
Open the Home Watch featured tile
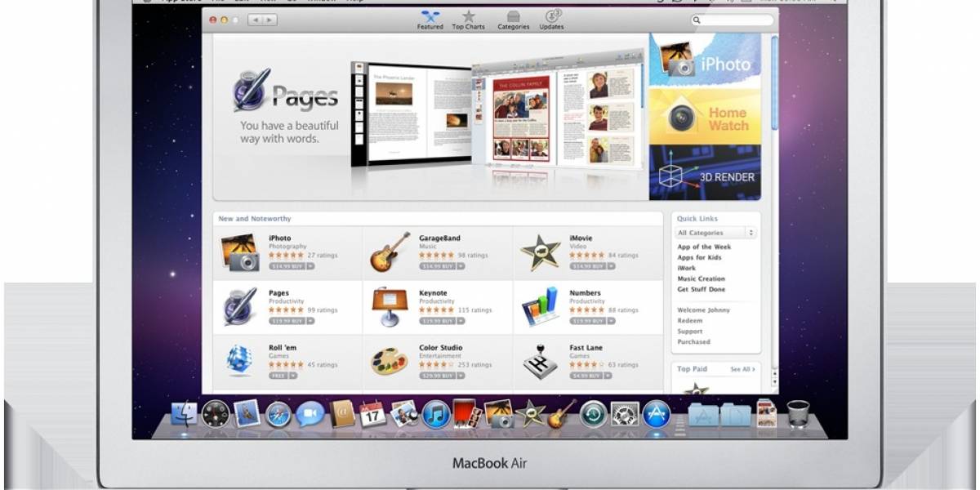pyautogui.click(x=705, y=118)
